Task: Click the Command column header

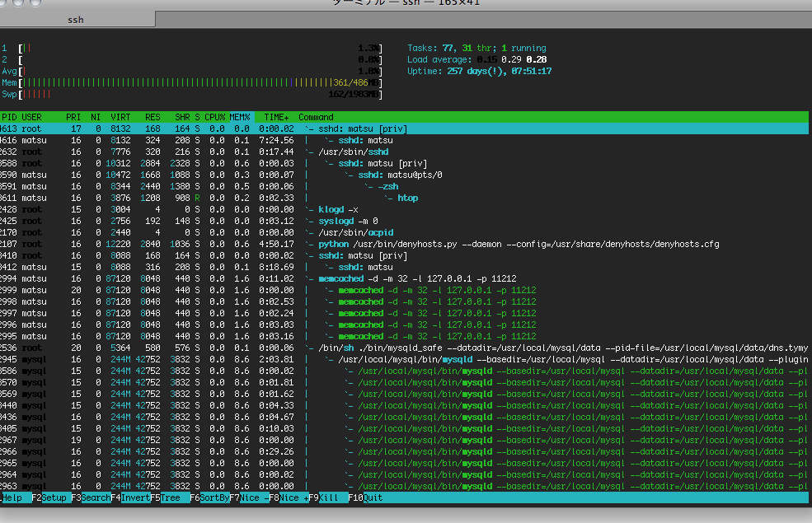Action: 316,117
